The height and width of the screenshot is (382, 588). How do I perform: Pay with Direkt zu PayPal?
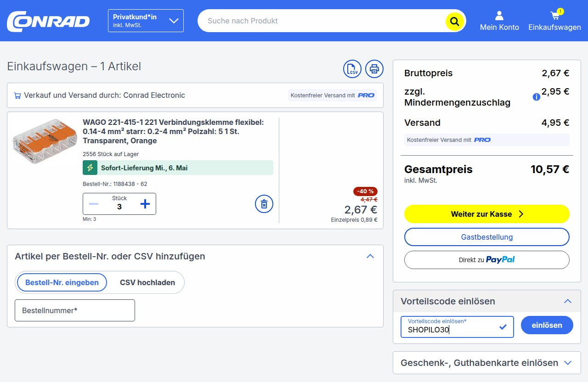pyautogui.click(x=487, y=259)
